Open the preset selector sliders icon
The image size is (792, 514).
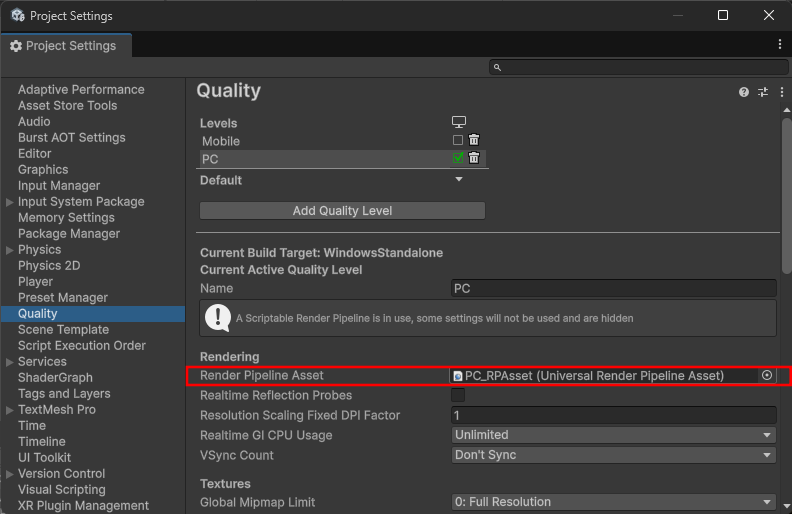click(763, 92)
